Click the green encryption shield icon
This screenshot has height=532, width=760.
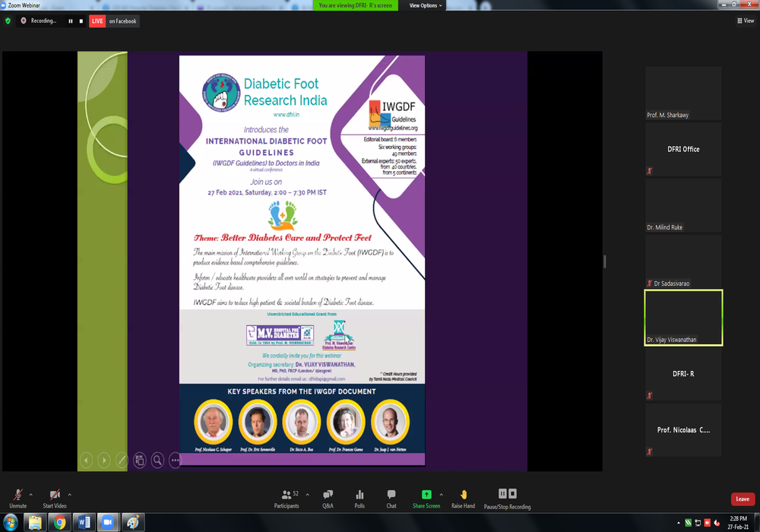[x=8, y=21]
